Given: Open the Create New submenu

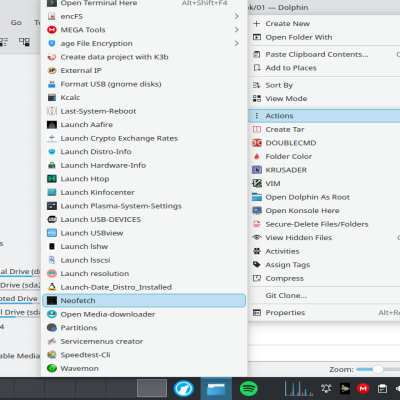Looking at the screenshot, I should tap(324, 24).
